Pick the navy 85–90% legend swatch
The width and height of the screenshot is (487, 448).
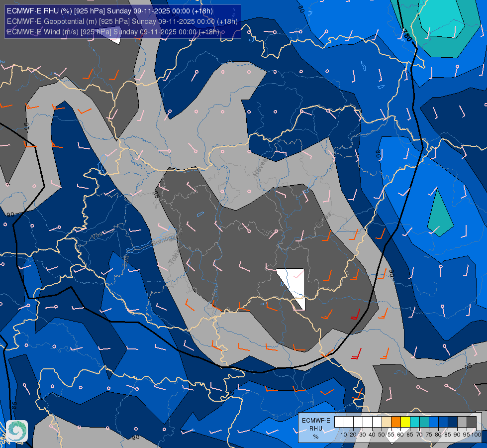[453, 422]
